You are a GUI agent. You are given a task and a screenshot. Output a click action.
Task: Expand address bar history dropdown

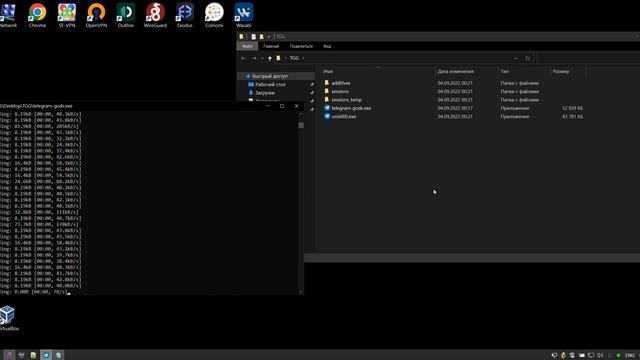pyautogui.click(x=516, y=58)
